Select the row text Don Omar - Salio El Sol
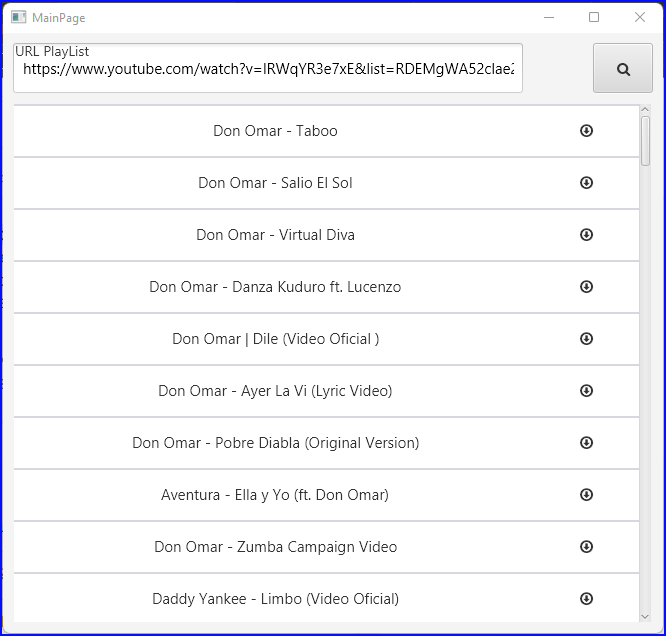The image size is (666, 636). click(275, 183)
